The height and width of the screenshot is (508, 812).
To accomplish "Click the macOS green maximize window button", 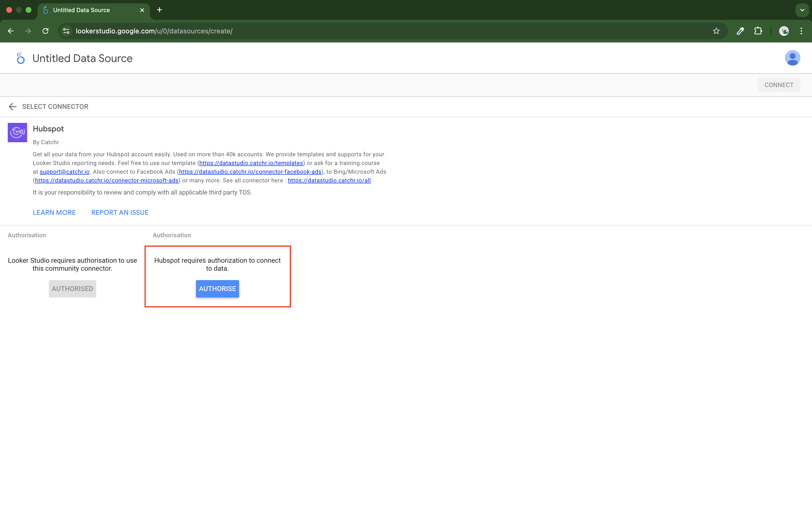I will tap(29, 10).
